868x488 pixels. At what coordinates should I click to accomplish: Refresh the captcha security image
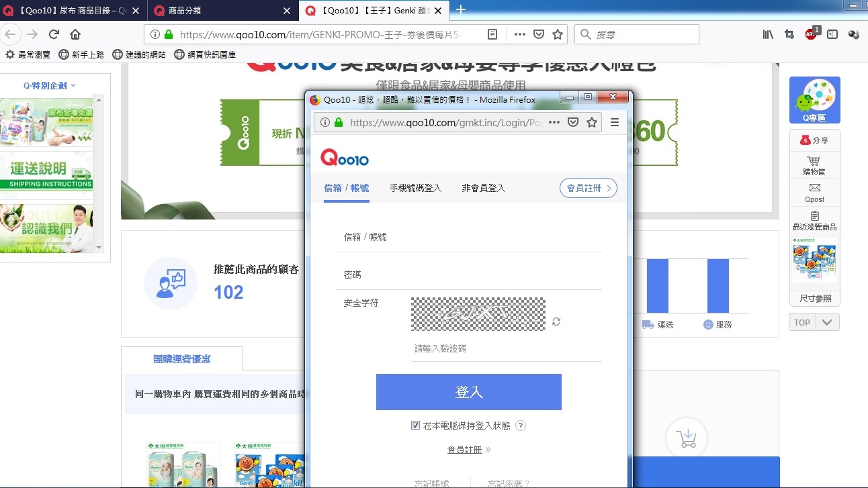pyautogui.click(x=556, y=322)
